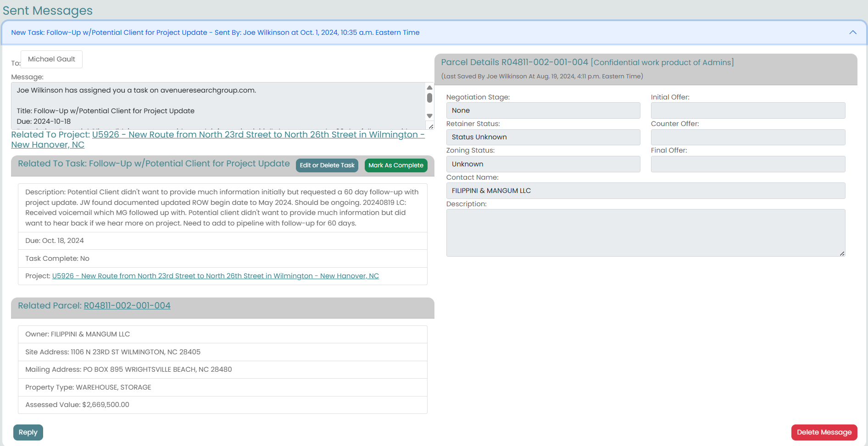Select the Mailing Address row text
The height and width of the screenshot is (446, 868).
pyautogui.click(x=128, y=369)
